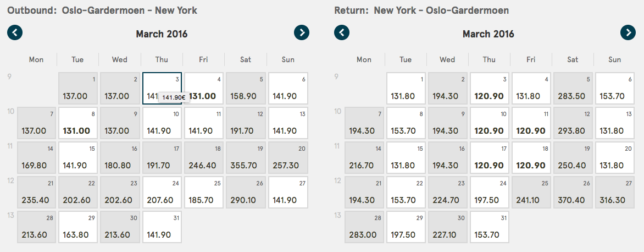Pick outbound March 19 at 355.70
Image resolution: width=644 pixels, height=252 pixels.
coord(246,158)
